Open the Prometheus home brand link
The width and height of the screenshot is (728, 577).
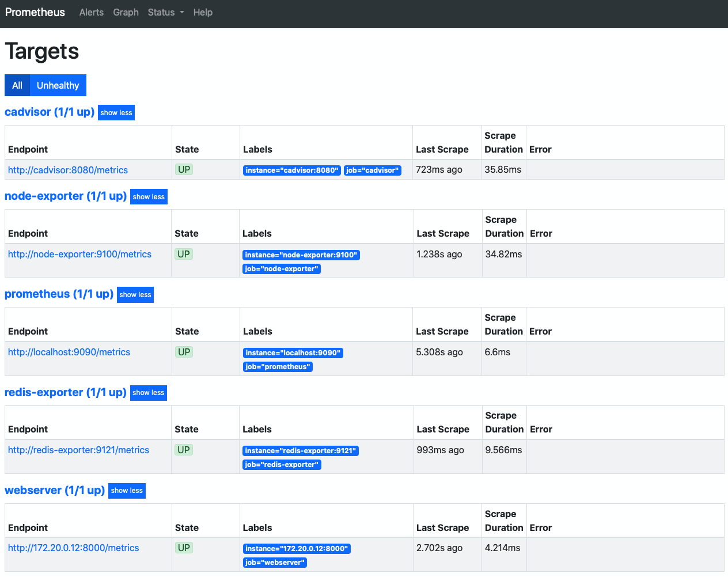coord(35,12)
